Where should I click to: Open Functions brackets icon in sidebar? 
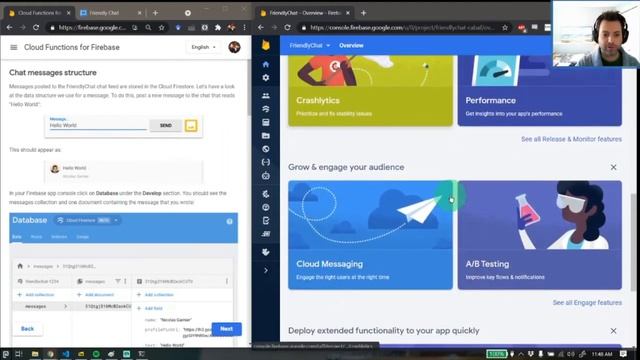tap(266, 162)
